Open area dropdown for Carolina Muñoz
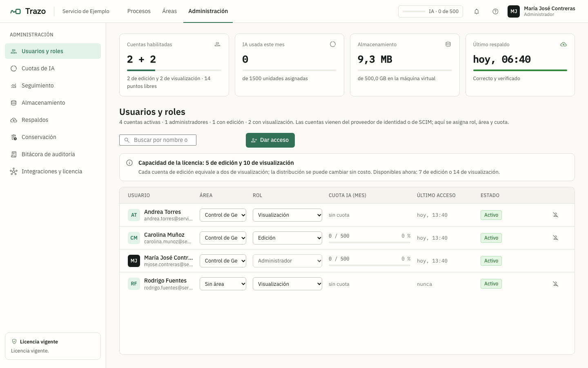588x368 pixels. tap(223, 238)
